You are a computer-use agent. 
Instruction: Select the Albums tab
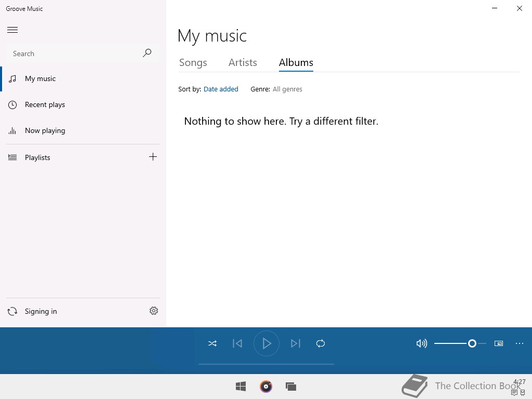point(296,63)
